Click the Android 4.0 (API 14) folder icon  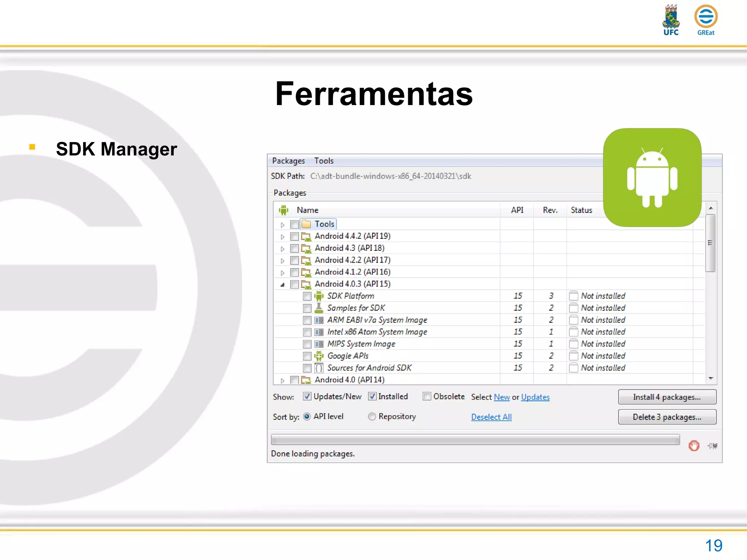(x=306, y=380)
